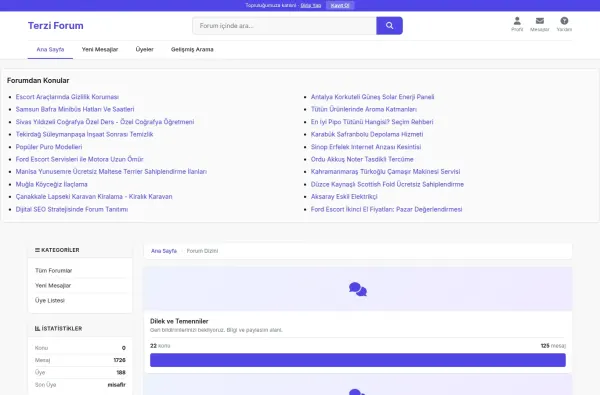
Task: Open topic Tütün Ürünlerinde Aroma Katmanları
Action: coord(364,109)
